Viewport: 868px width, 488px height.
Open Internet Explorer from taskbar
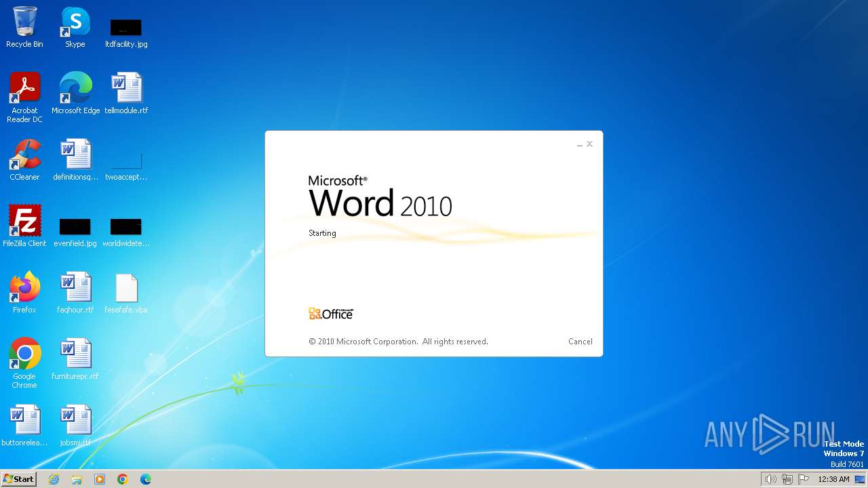point(54,479)
